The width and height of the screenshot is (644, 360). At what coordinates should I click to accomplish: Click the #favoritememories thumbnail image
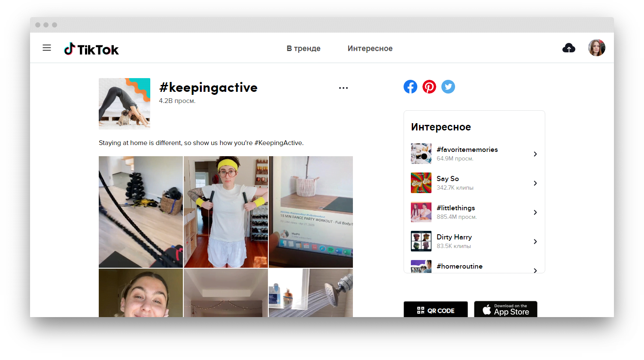(x=421, y=154)
